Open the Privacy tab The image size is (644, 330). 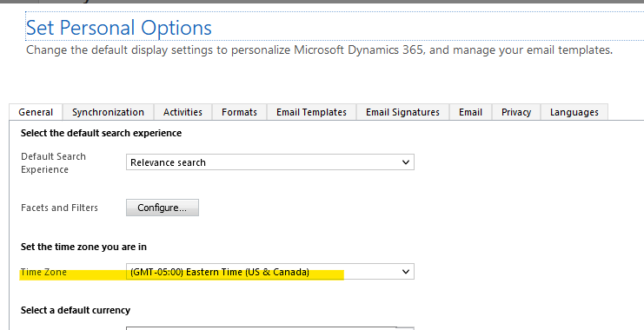(516, 112)
